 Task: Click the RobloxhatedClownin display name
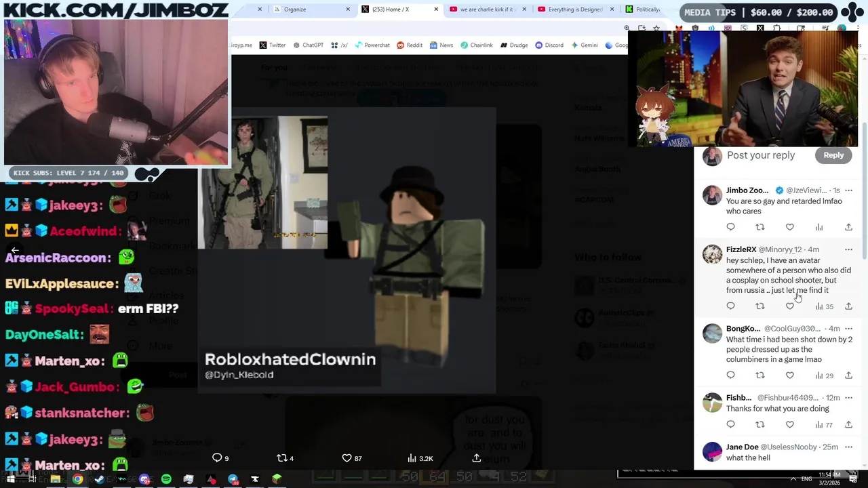290,359
